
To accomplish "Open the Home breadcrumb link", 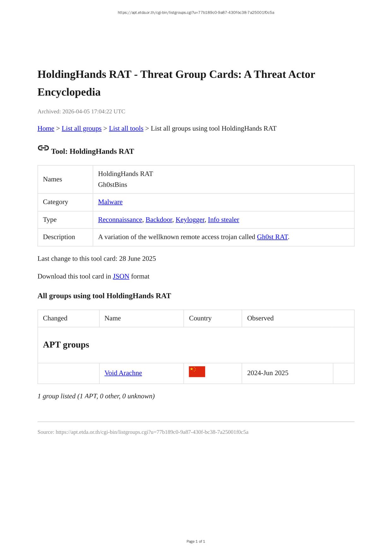I will coord(46,128).
